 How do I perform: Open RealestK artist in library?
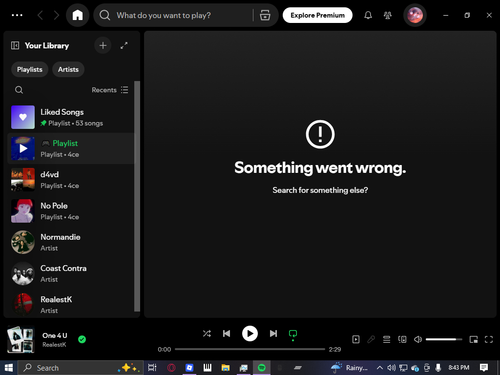point(70,304)
